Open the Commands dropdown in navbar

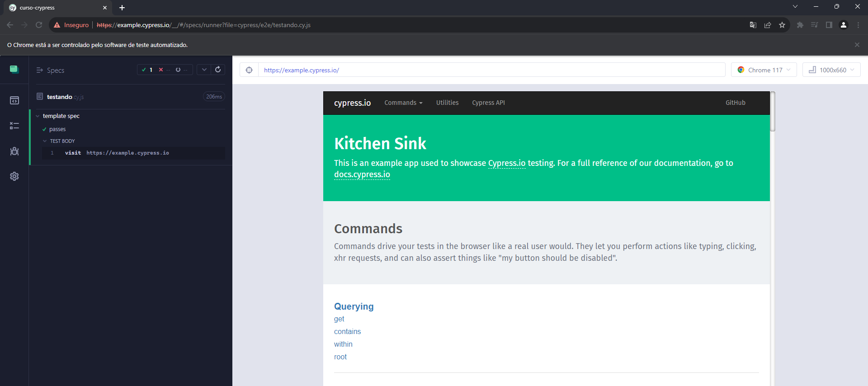click(403, 103)
